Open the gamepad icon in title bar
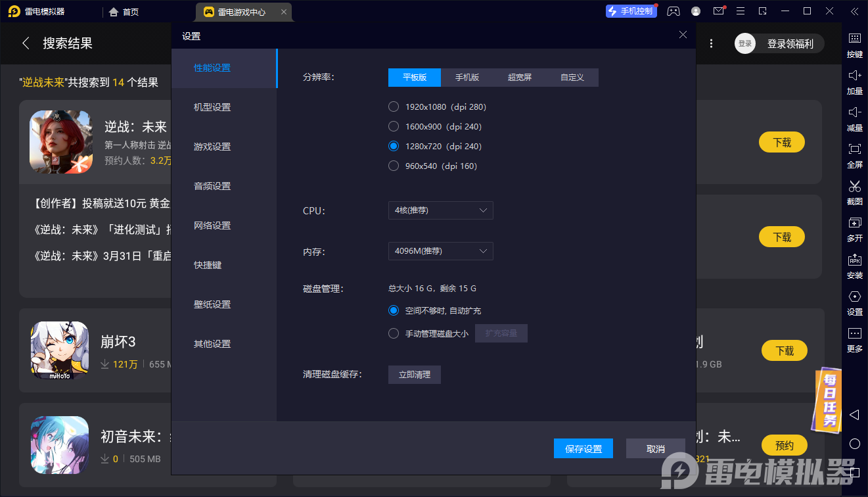The image size is (868, 497). (673, 11)
